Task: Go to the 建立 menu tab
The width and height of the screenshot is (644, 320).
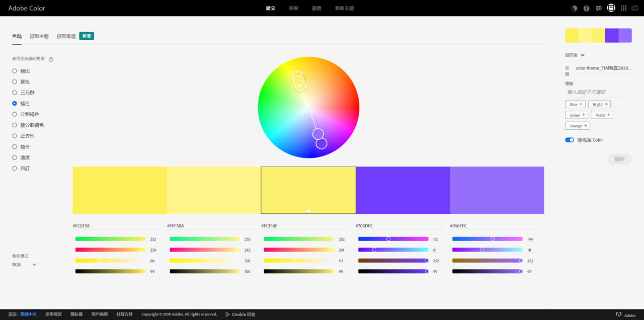Action: (x=271, y=9)
